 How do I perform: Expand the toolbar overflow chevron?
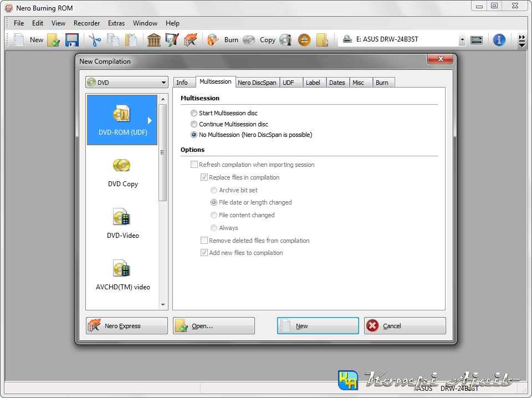pyautogui.click(x=521, y=39)
